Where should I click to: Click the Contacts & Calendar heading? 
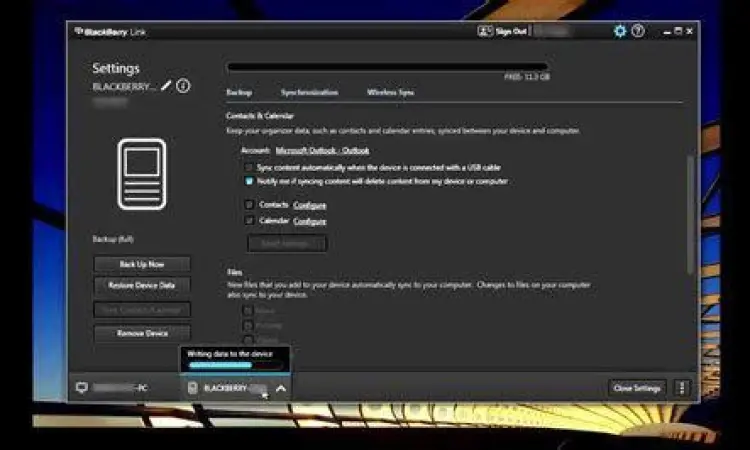(260, 116)
